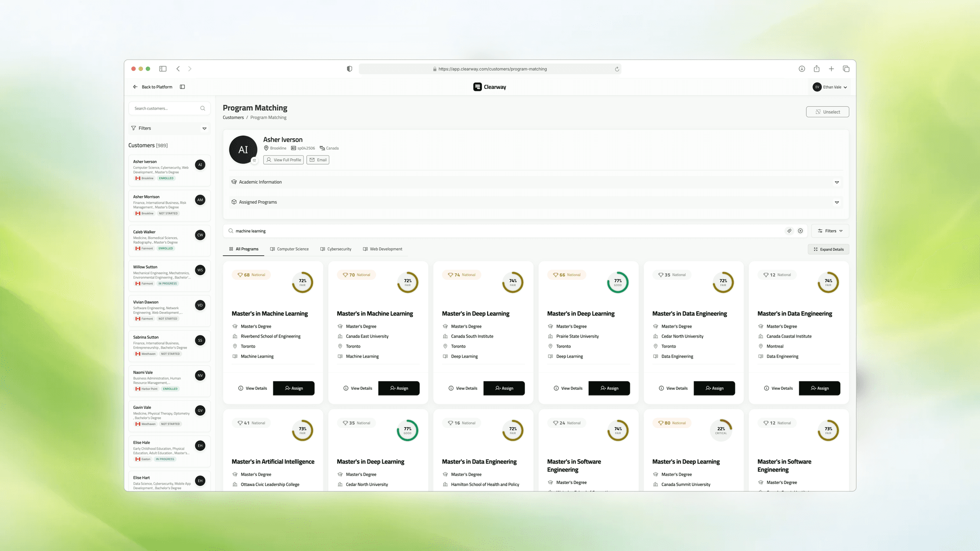
Task: Open the browser downloads icon
Action: (x=802, y=69)
